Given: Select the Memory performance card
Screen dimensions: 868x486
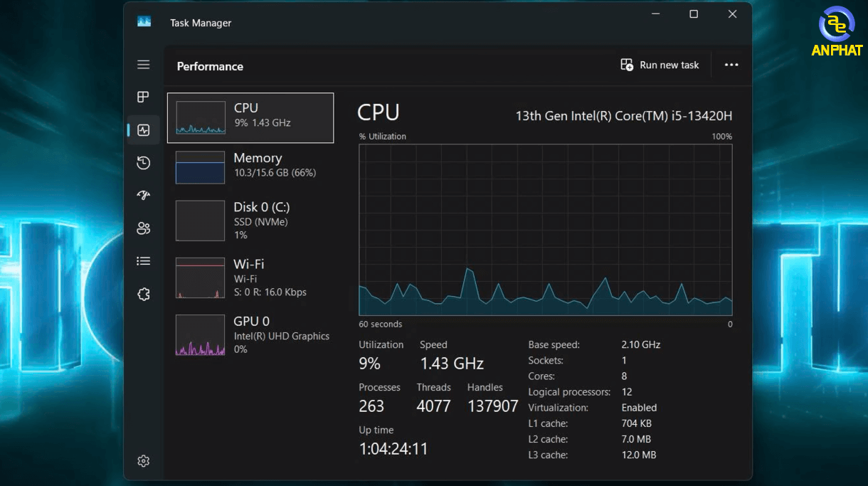Looking at the screenshot, I should point(250,168).
